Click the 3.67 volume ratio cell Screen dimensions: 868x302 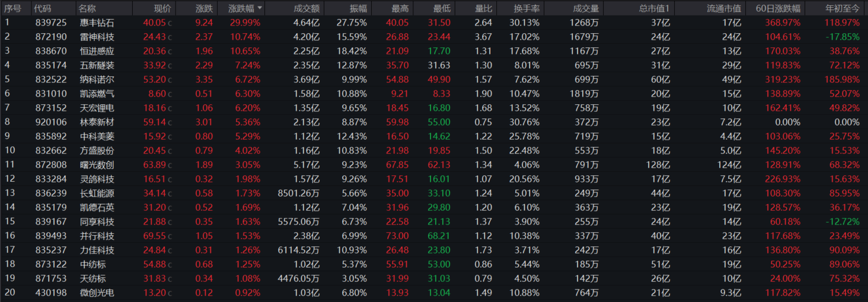coord(483,37)
